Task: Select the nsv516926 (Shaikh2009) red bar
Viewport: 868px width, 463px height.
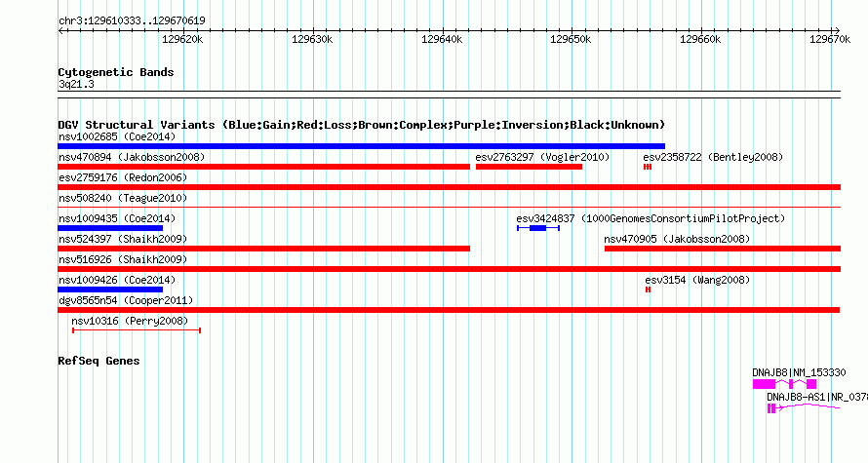Action: (x=450, y=269)
